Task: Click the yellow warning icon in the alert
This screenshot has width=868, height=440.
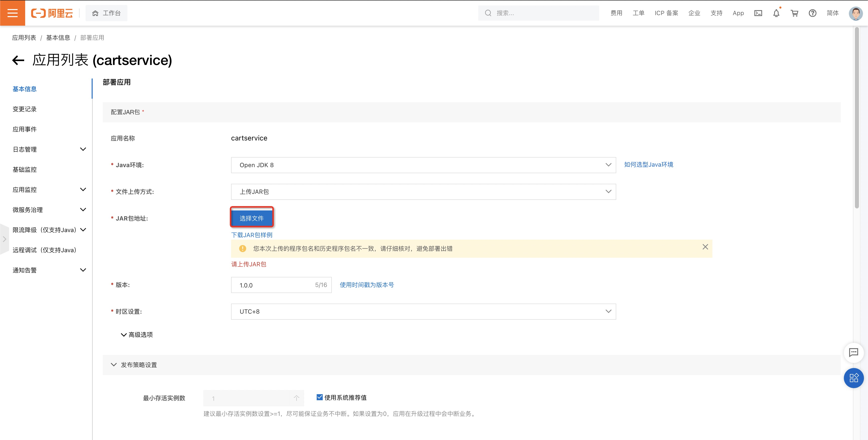Action: point(242,249)
